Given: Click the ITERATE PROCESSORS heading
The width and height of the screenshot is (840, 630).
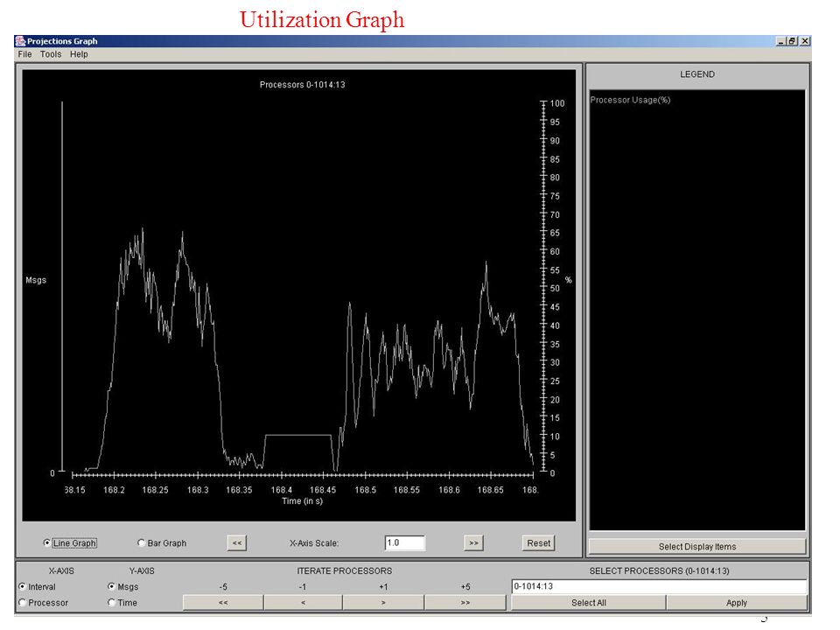Looking at the screenshot, I should point(345,571).
